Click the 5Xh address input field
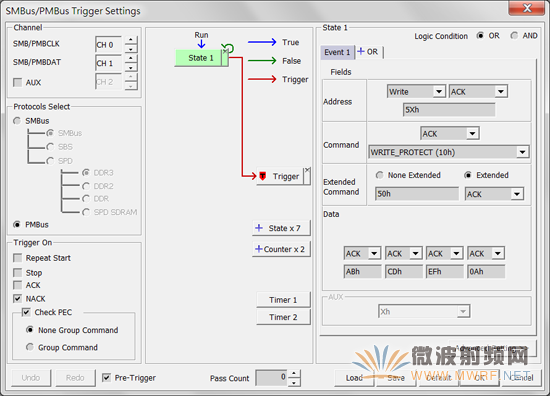The image size is (550, 396). pos(449,110)
